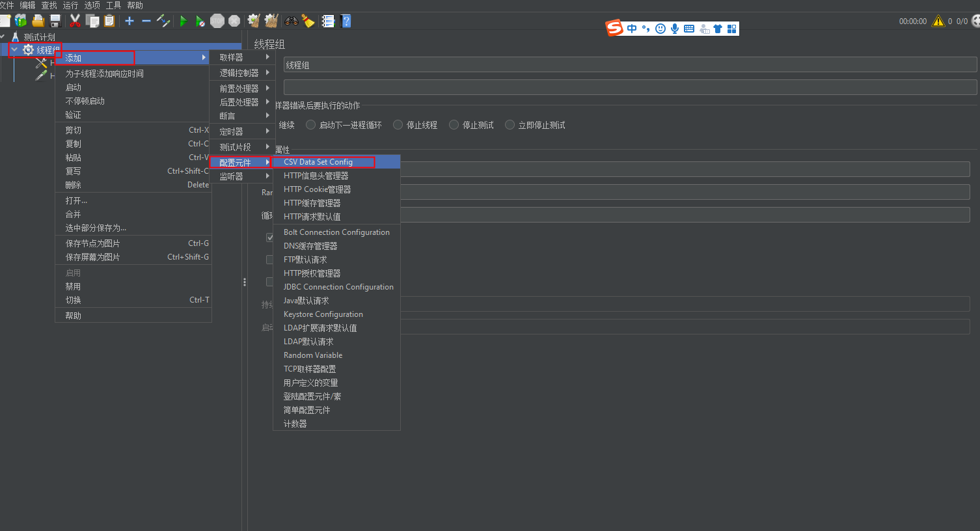The height and width of the screenshot is (531, 980).
Task: Choose 删除 in context menu
Action: pyautogui.click(x=133, y=185)
